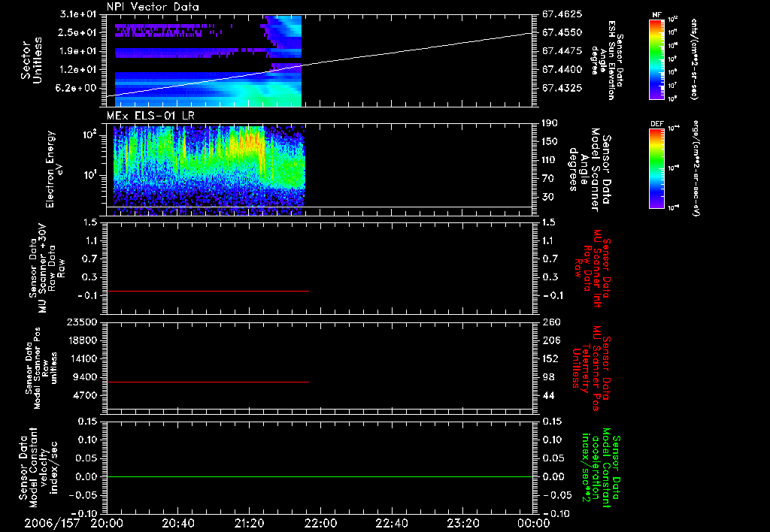Click the green constant velocity line
Image resolution: width=770 pixels, height=532 pixels.
pos(320,476)
